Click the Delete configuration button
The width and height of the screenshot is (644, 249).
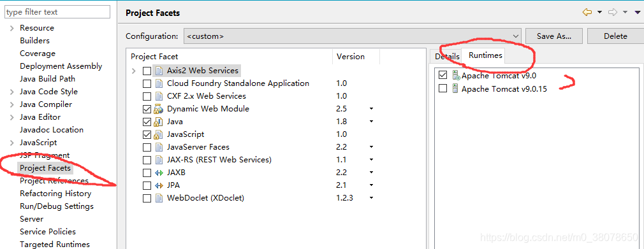click(615, 36)
